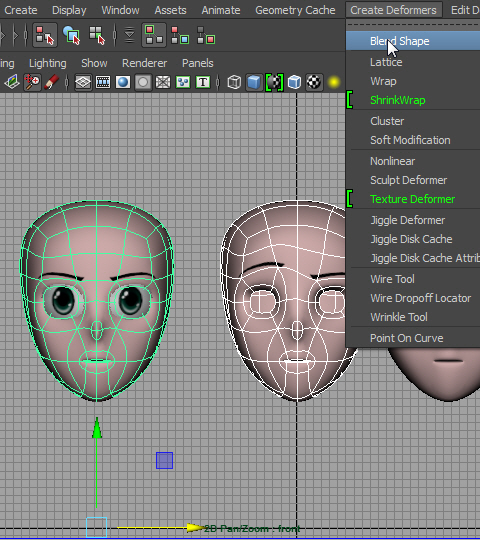This screenshot has height=540, width=480.
Task: Toggle the field chart icon
Action: (x=163, y=82)
